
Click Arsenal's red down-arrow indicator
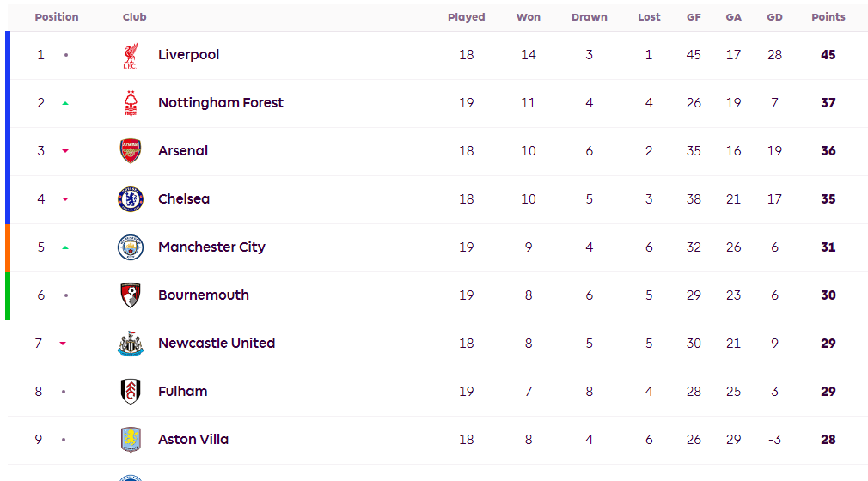[x=65, y=151]
